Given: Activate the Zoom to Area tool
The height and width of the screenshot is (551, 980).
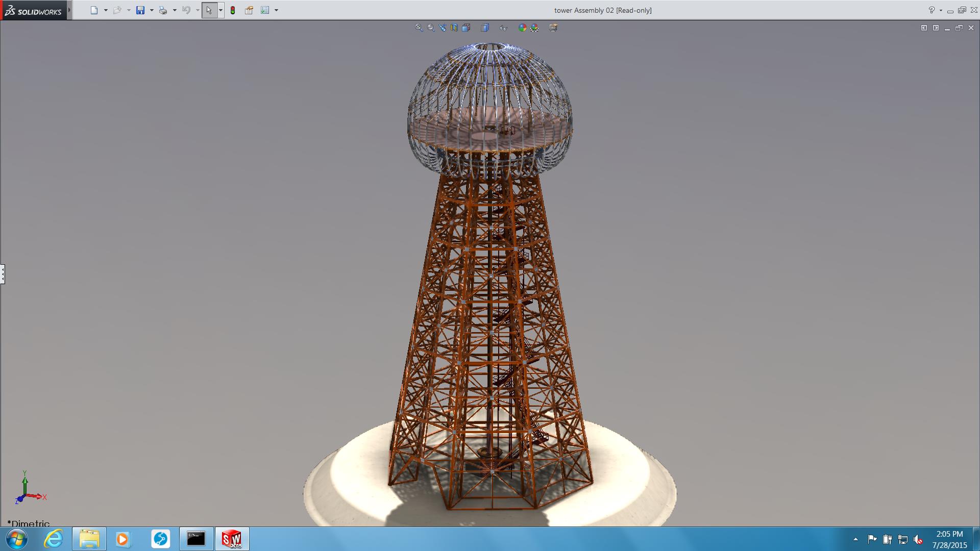Looking at the screenshot, I should 431,28.
